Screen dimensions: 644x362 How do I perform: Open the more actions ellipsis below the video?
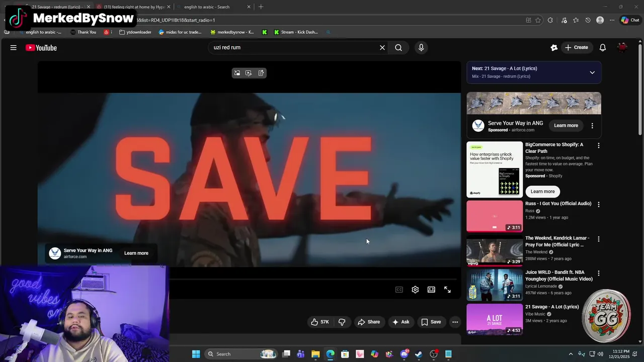pyautogui.click(x=455, y=322)
